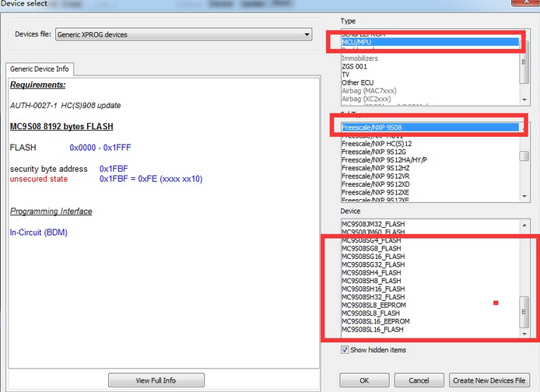Select Freescale/NXP 9S12XE subtype
Viewport: 540px width, 392px height.
tap(430, 192)
